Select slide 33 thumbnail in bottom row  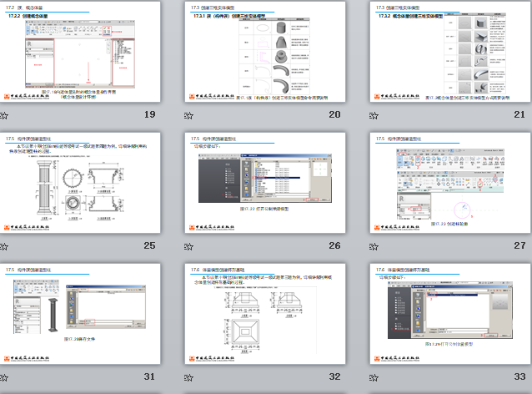(x=449, y=315)
